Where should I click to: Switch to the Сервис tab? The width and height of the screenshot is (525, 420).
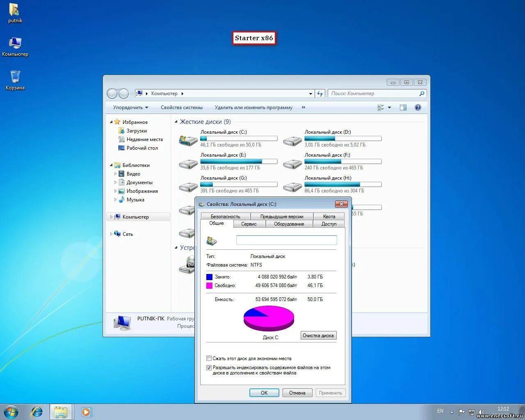point(249,224)
